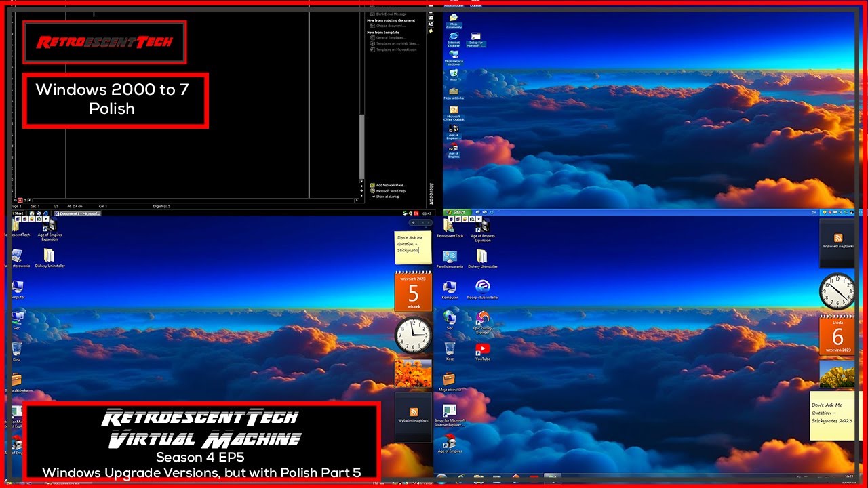
Task: Open Microsoft Word Help link
Action: [x=388, y=191]
